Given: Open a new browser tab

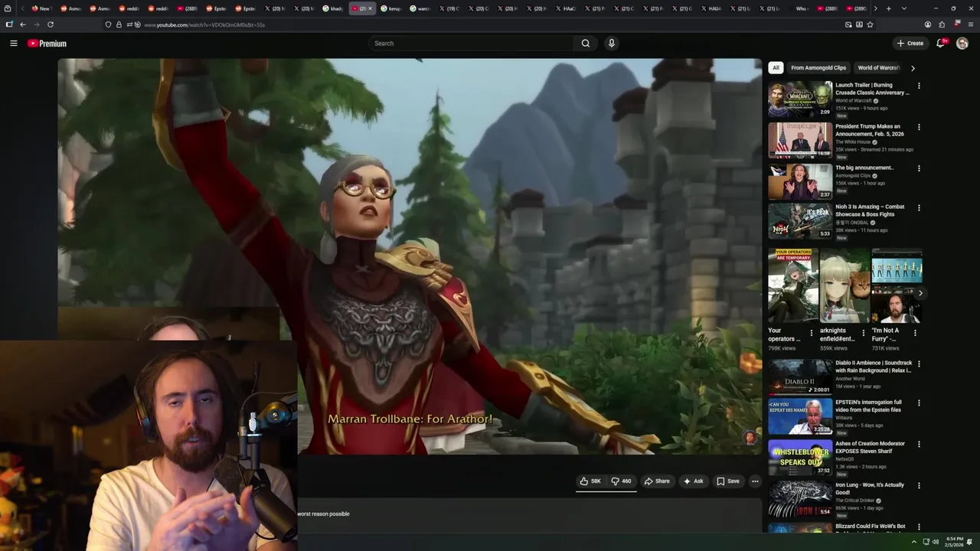Looking at the screenshot, I should (x=888, y=8).
